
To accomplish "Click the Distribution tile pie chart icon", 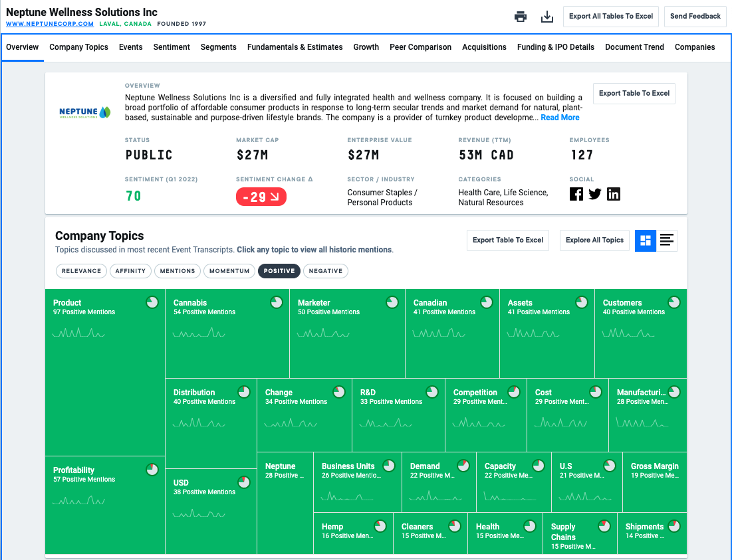I will pos(244,392).
